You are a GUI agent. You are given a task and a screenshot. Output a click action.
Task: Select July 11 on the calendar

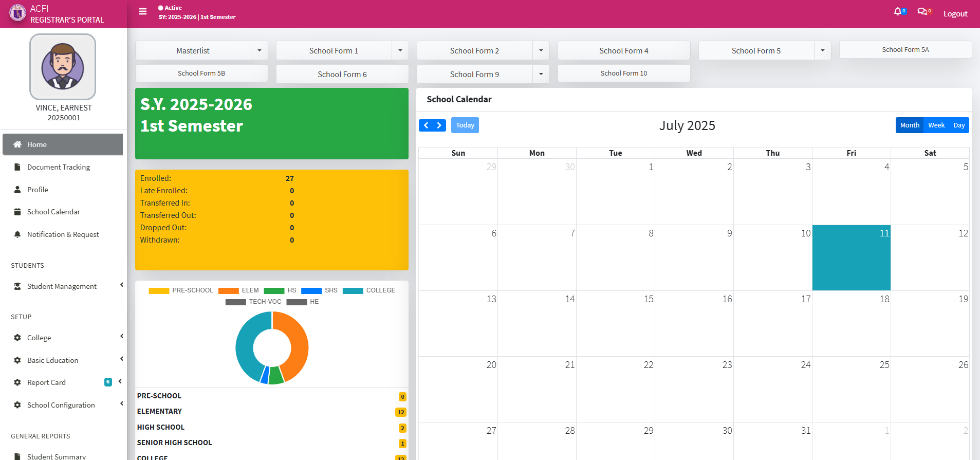(x=851, y=257)
